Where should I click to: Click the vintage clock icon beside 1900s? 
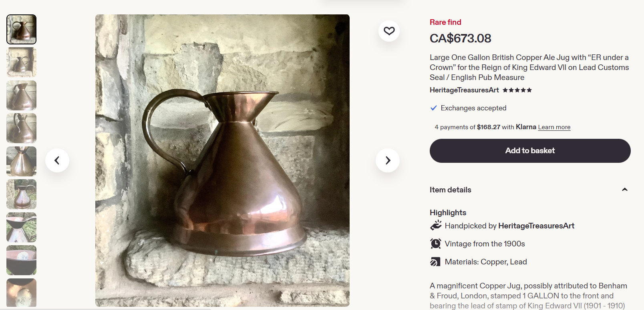[x=436, y=244]
